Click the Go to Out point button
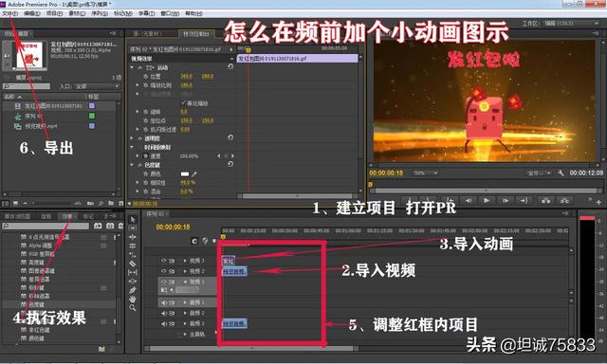The height and width of the screenshot is (364, 607). 524,200
